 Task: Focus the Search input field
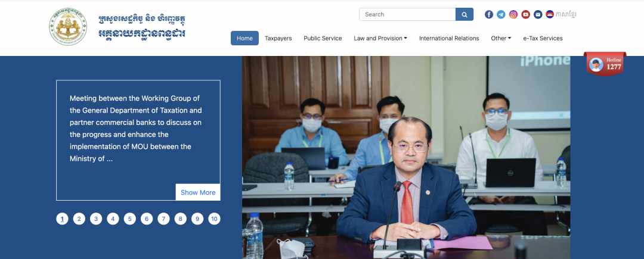pos(407,14)
